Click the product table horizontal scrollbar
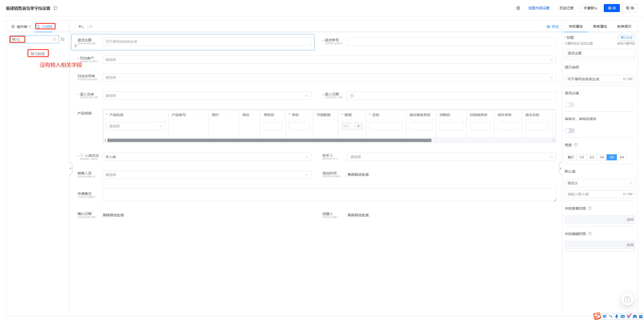Image resolution: width=644 pixels, height=322 pixels. tap(269, 140)
